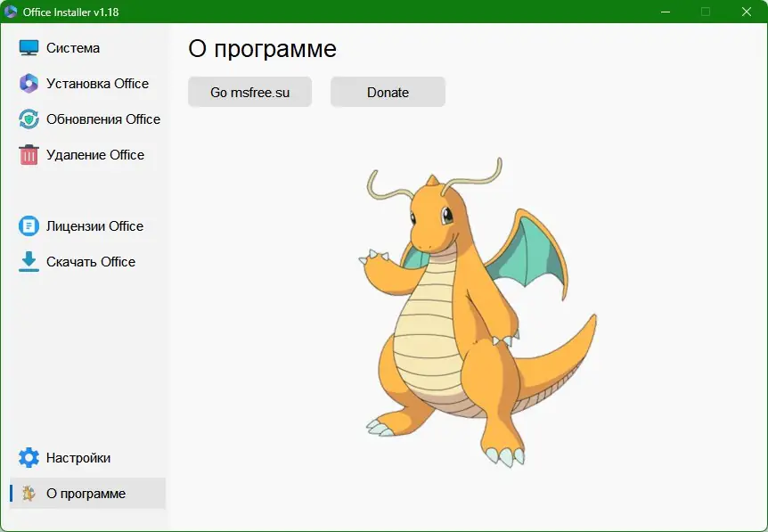Viewport: 768px width, 532px height.
Task: Open Скачать Office section
Action: (x=87, y=262)
